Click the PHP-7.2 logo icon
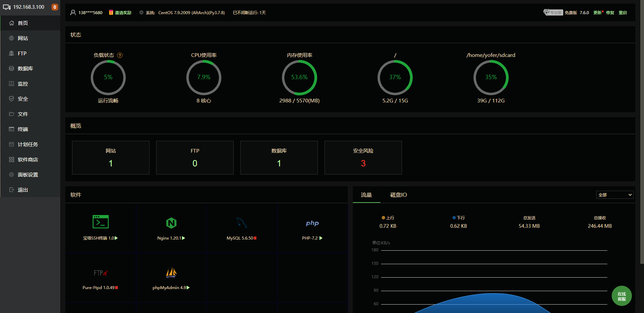644x313 pixels. [312, 223]
